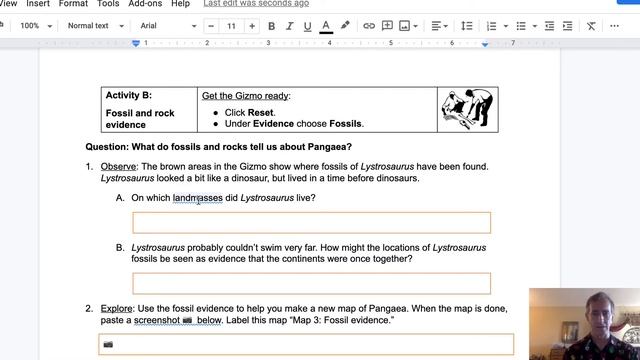Click the fossil diggers illustration

pyautogui.click(x=467, y=109)
